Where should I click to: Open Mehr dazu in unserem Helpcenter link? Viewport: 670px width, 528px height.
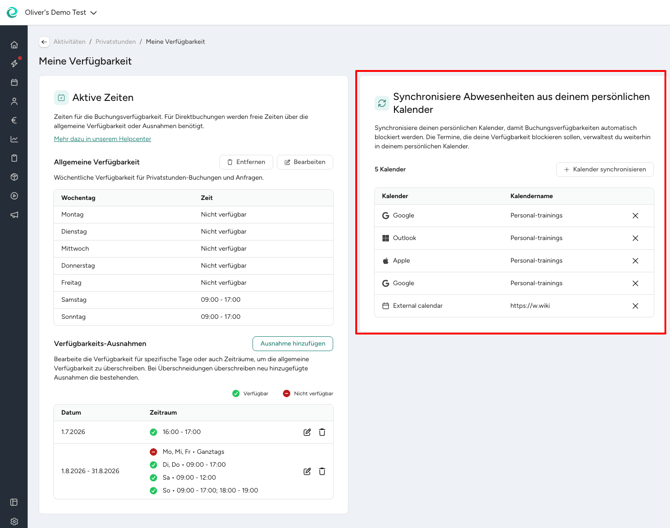(x=102, y=139)
